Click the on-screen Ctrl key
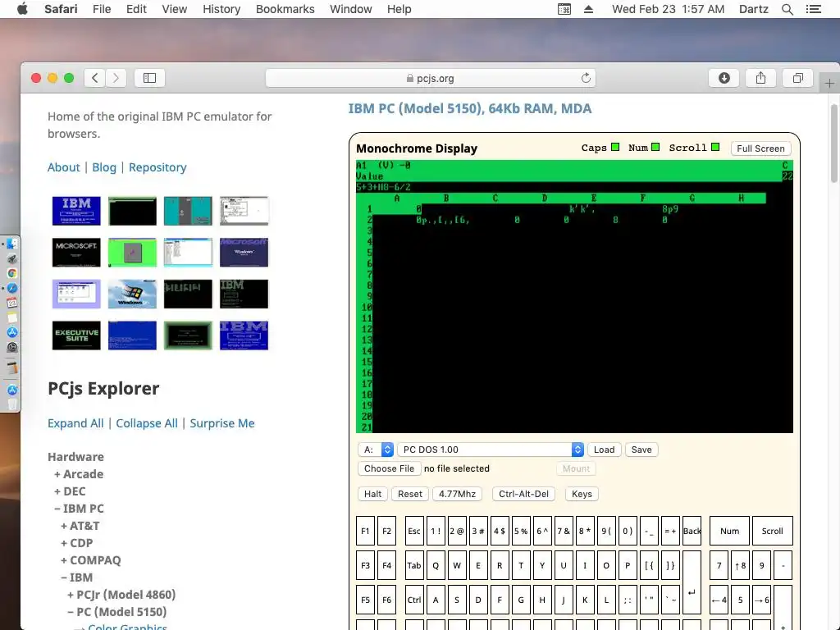The width and height of the screenshot is (840, 630). coord(414,600)
